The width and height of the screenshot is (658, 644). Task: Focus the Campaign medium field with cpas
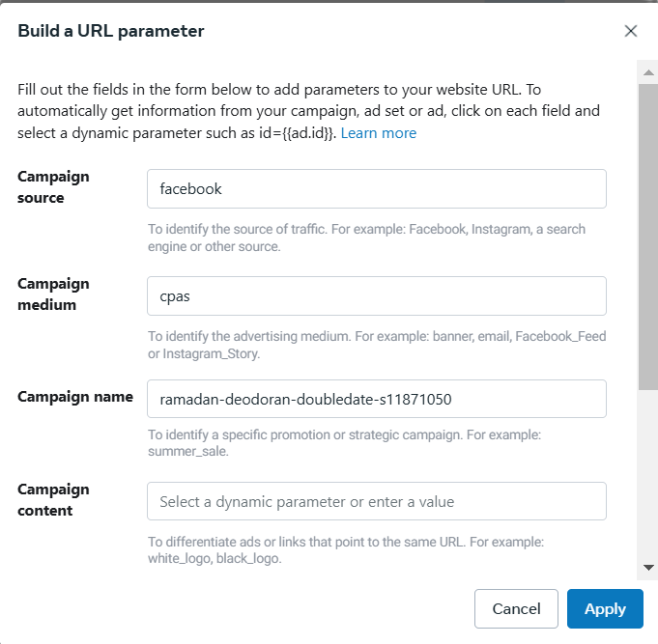[376, 296]
